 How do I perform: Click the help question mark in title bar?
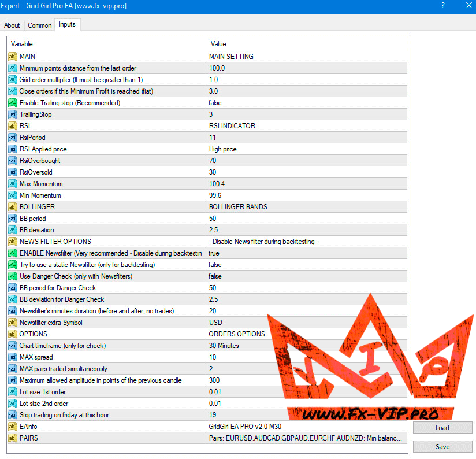tap(443, 6)
